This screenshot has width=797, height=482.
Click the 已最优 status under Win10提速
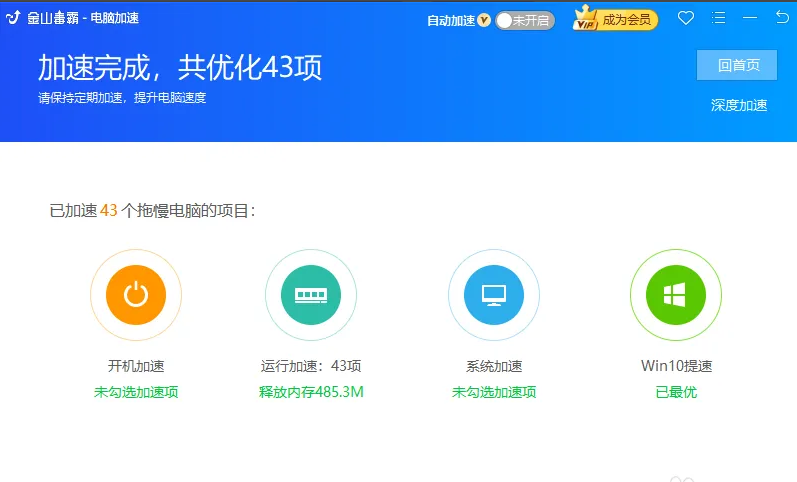676,392
